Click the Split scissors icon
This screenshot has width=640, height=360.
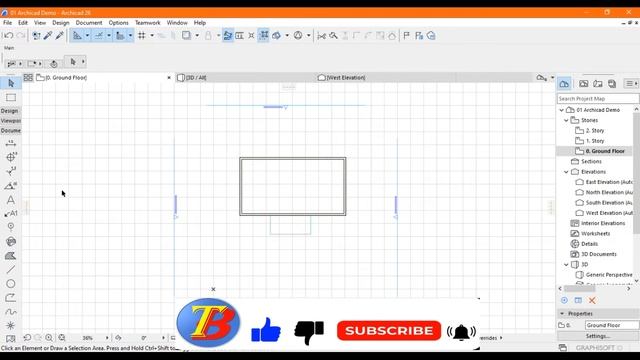click(322, 36)
